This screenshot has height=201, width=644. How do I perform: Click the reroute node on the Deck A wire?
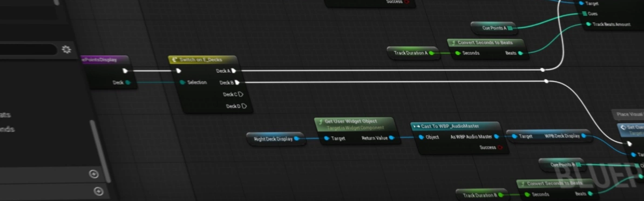pos(543,70)
